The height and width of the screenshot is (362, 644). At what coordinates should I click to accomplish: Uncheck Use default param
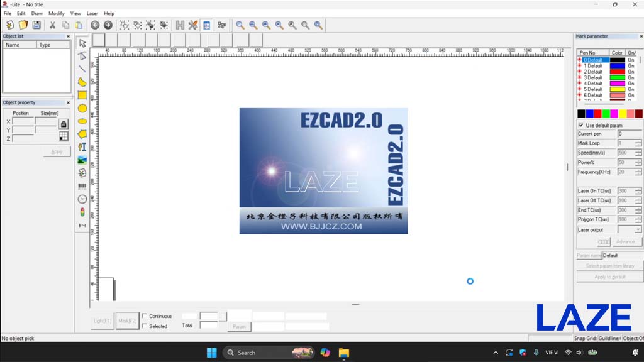[x=580, y=125]
